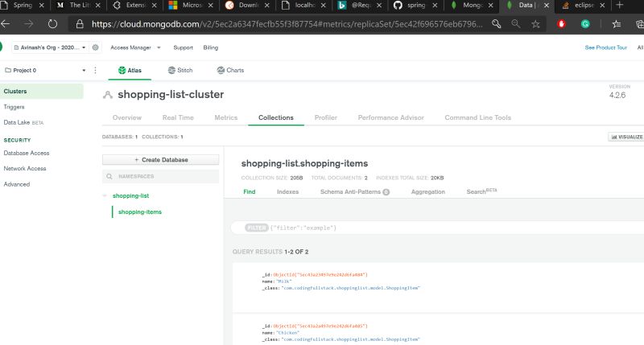
Task: Click the Create Database button
Action: pyautogui.click(x=160, y=159)
